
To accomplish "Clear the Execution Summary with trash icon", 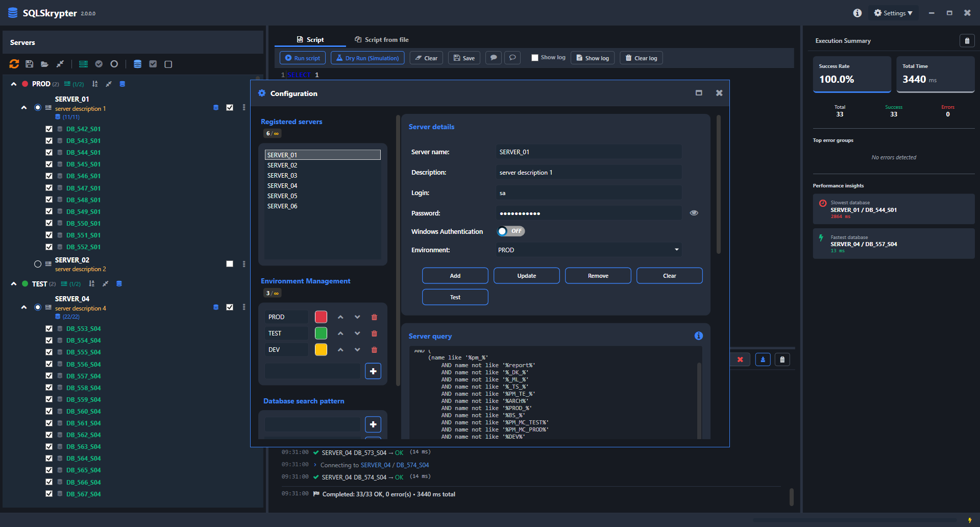I will [967, 41].
